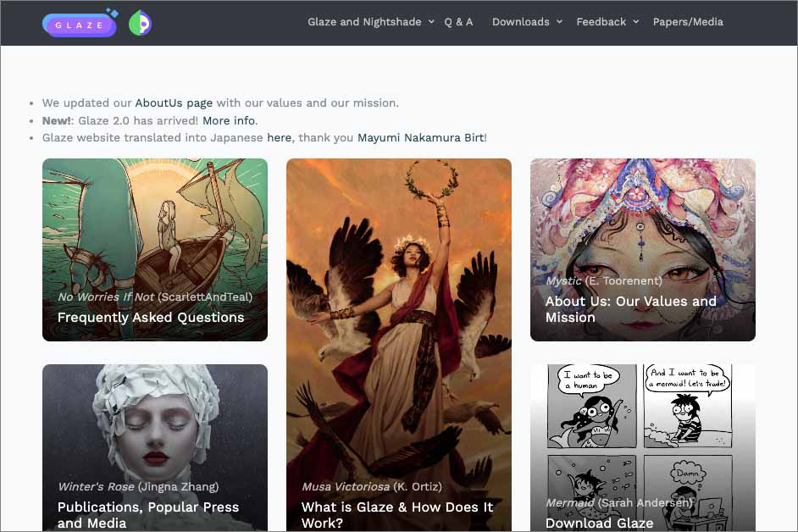The image size is (798, 532).
Task: Open the More info link for Glaze 2.0
Action: click(x=229, y=120)
